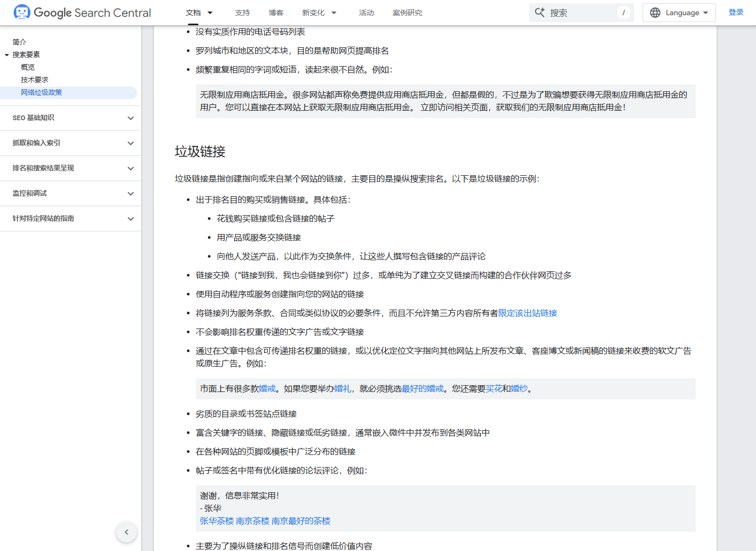Open the Language selector dropdown
The height and width of the screenshot is (551, 756).
click(679, 13)
